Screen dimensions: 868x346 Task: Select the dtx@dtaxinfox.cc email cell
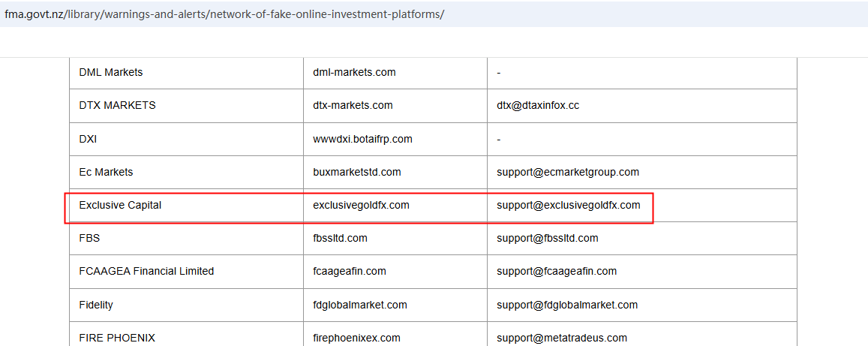pyautogui.click(x=642, y=105)
